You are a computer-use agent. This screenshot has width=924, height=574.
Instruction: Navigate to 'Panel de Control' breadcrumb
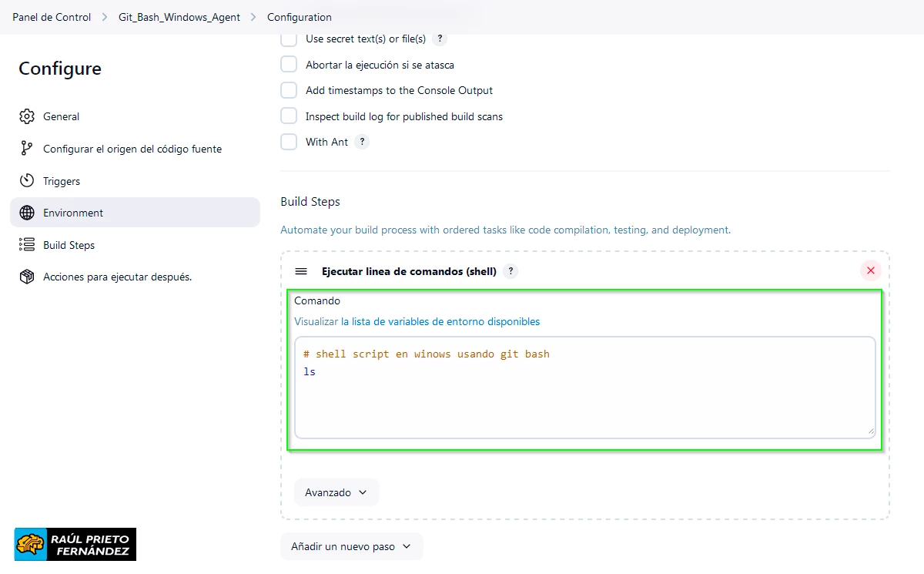pyautogui.click(x=51, y=16)
